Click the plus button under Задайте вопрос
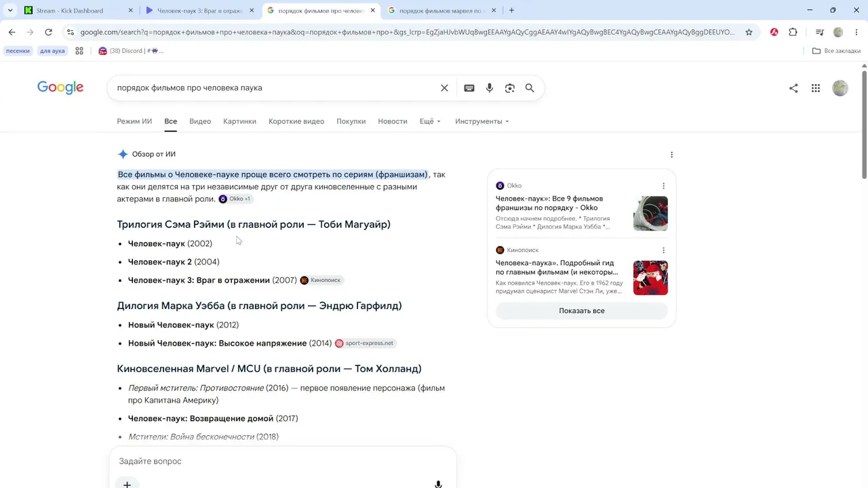Image resolution: width=868 pixels, height=488 pixels. [x=127, y=483]
